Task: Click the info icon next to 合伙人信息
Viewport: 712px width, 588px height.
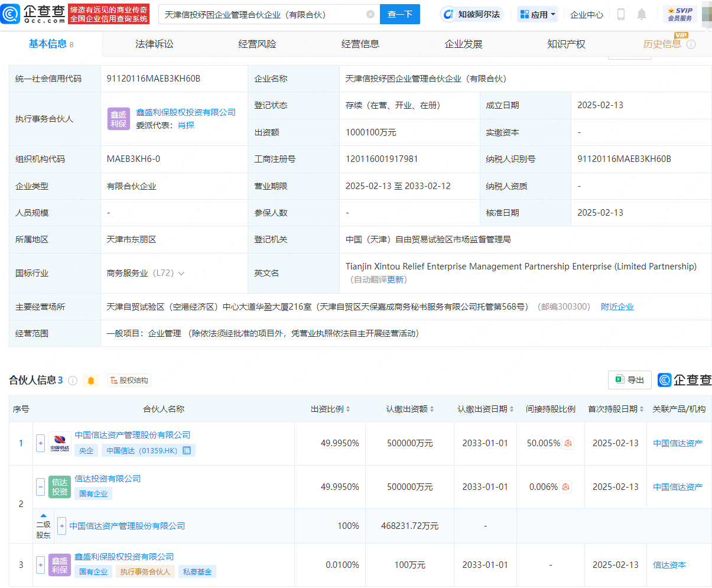Action: click(73, 381)
